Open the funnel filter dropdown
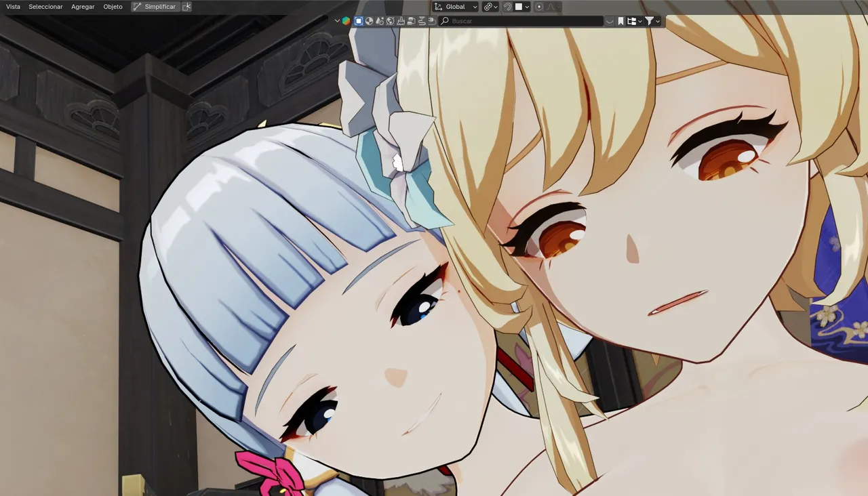The height and width of the screenshot is (496, 868). tap(652, 21)
